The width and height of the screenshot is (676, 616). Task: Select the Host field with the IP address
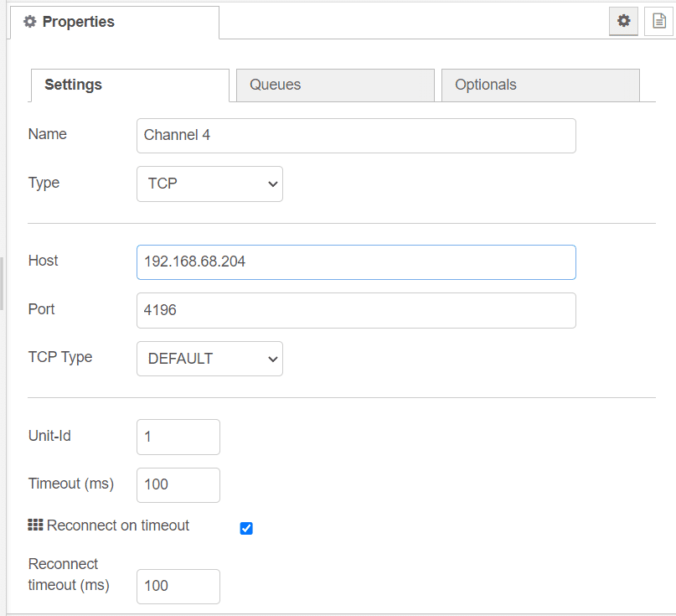(355, 261)
